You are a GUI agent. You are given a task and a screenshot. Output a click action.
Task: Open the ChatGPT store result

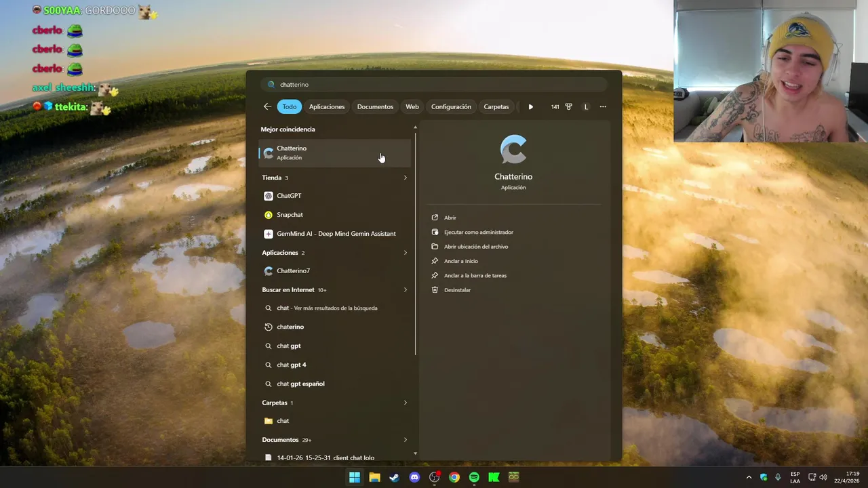[335, 196]
